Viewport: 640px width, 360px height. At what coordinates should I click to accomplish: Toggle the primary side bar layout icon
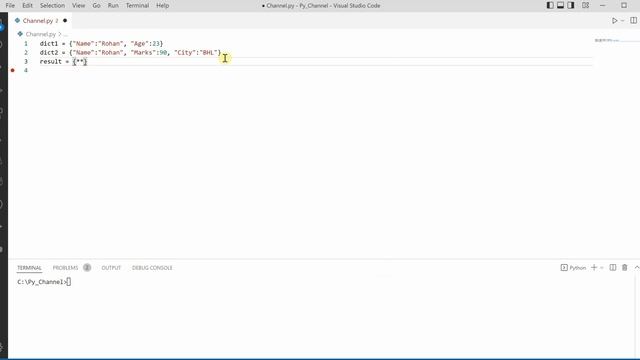tap(550, 5)
